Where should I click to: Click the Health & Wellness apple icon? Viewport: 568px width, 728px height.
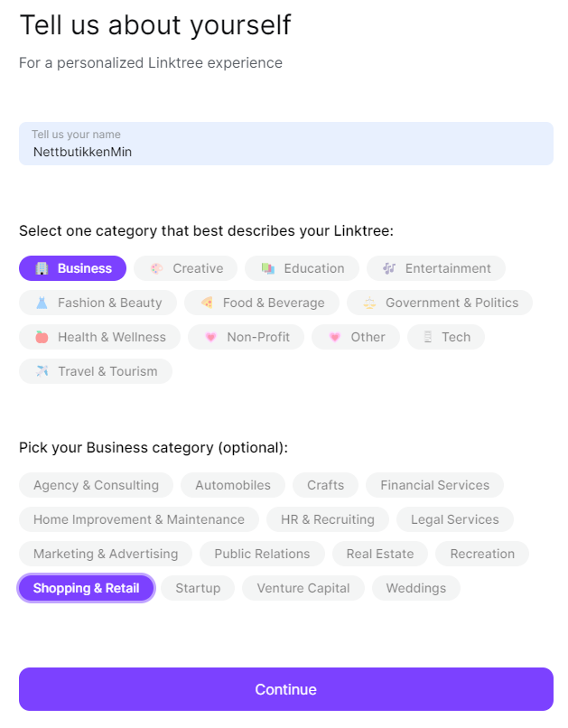tap(42, 337)
